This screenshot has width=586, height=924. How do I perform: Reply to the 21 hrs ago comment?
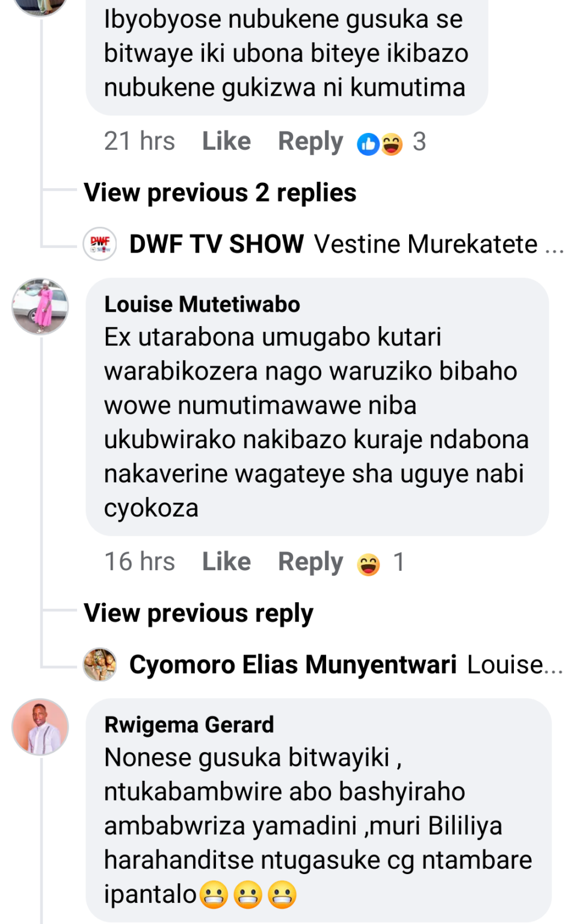coord(310,141)
